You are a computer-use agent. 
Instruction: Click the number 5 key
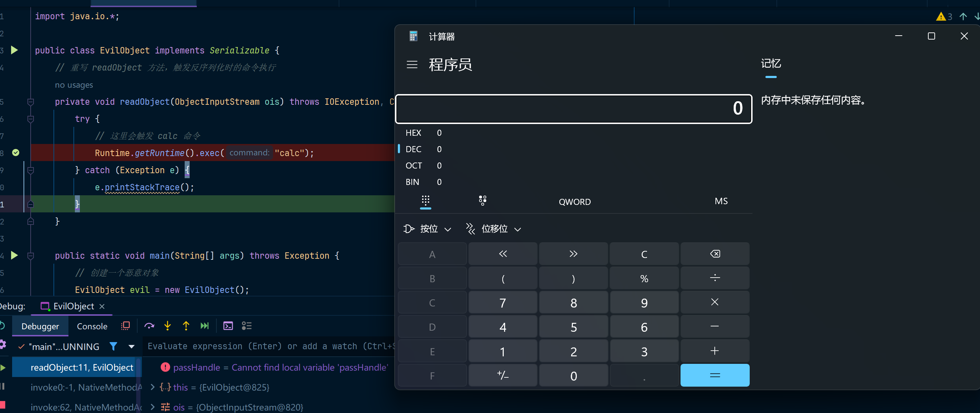click(573, 327)
